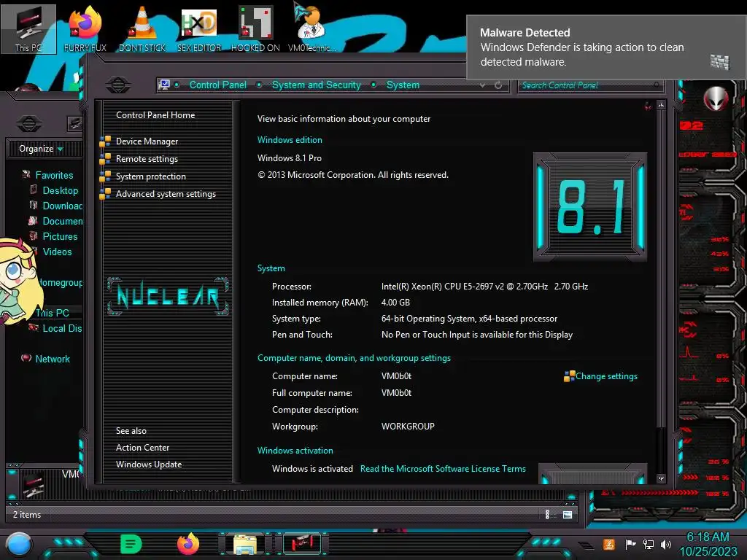
Task: Select Local Disk in the Explorer sidebar
Action: 62,328
